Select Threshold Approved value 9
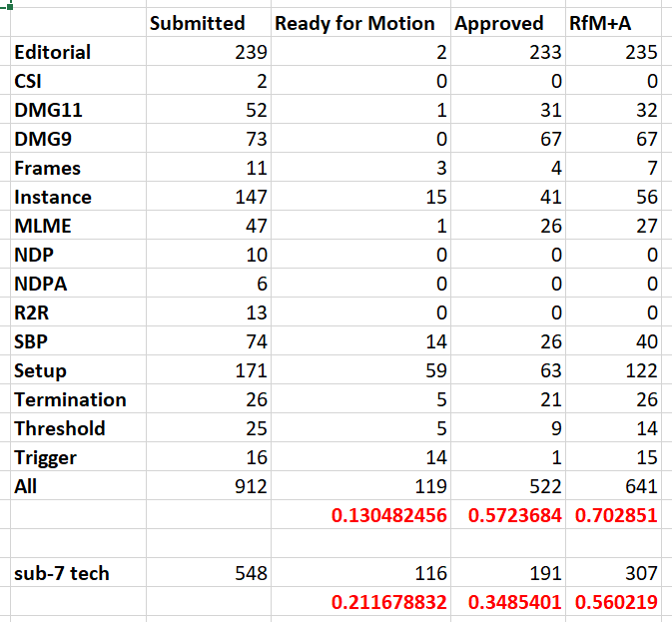The width and height of the screenshot is (672, 622). (x=508, y=427)
